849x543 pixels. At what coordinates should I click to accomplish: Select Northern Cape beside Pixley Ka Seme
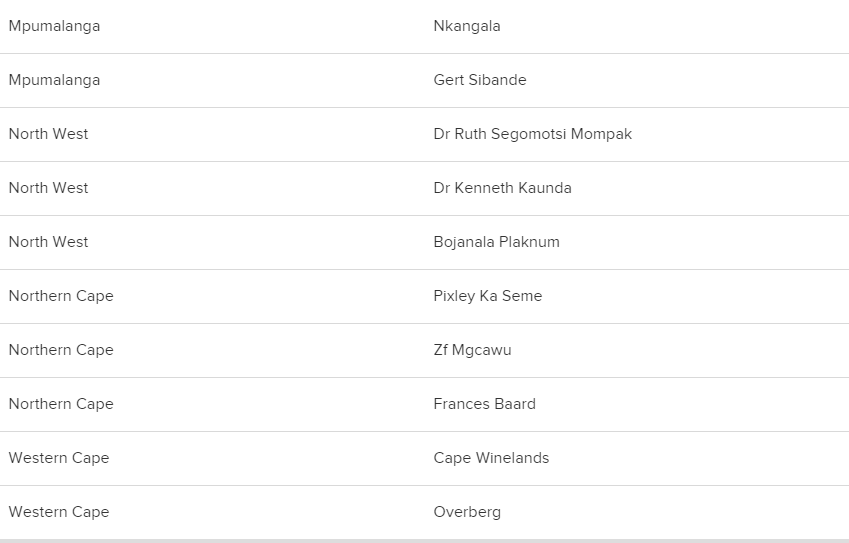[61, 296]
